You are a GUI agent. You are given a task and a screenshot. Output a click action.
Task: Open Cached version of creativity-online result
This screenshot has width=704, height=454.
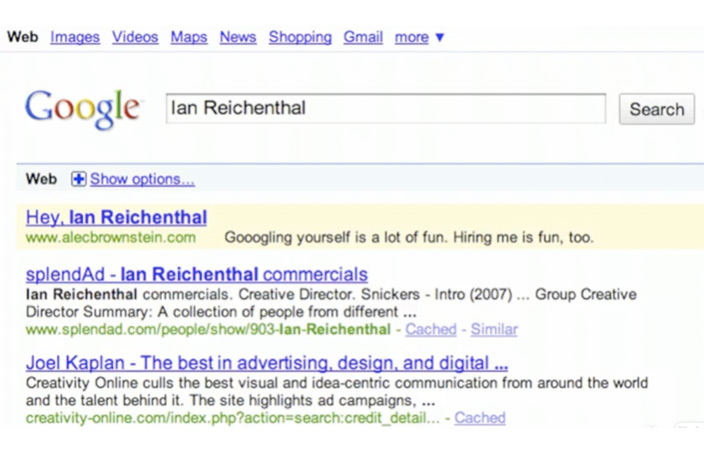[480, 418]
